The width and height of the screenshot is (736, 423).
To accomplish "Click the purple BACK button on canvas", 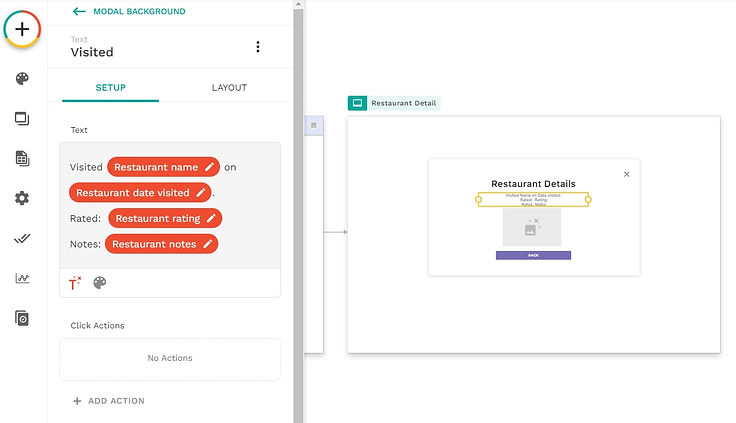I will (533, 255).
